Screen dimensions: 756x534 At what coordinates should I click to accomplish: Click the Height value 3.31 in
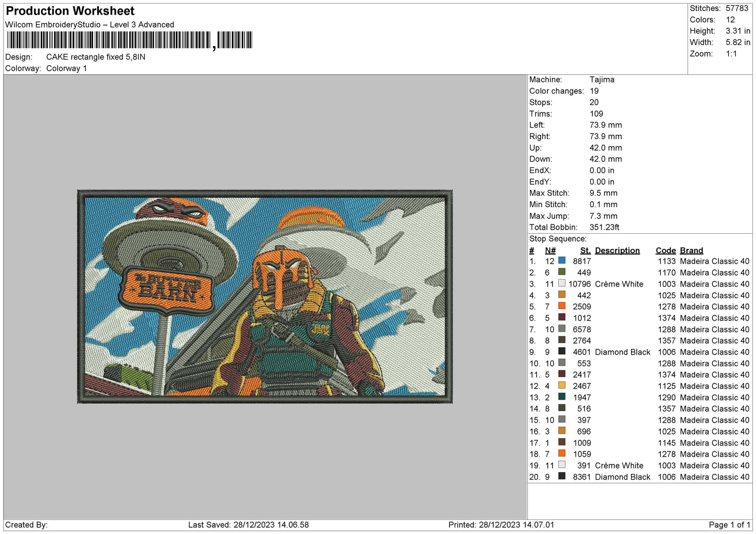pyautogui.click(x=738, y=31)
